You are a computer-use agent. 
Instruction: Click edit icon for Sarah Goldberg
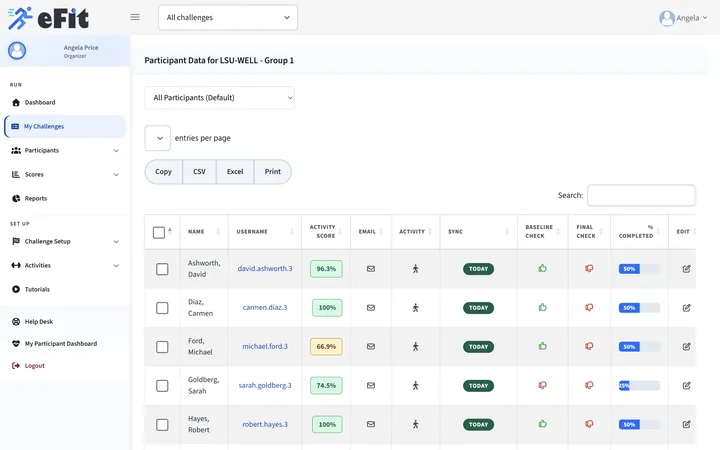pos(686,386)
